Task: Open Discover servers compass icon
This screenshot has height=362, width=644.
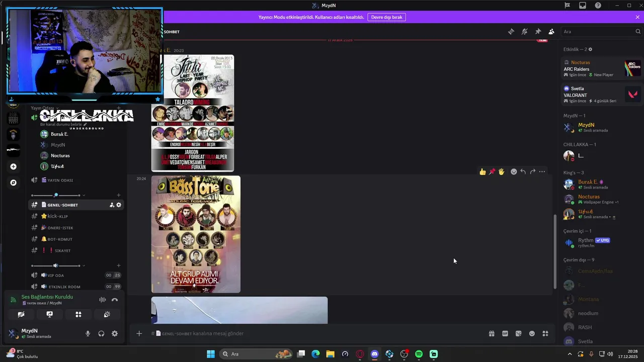Action: coord(14,183)
